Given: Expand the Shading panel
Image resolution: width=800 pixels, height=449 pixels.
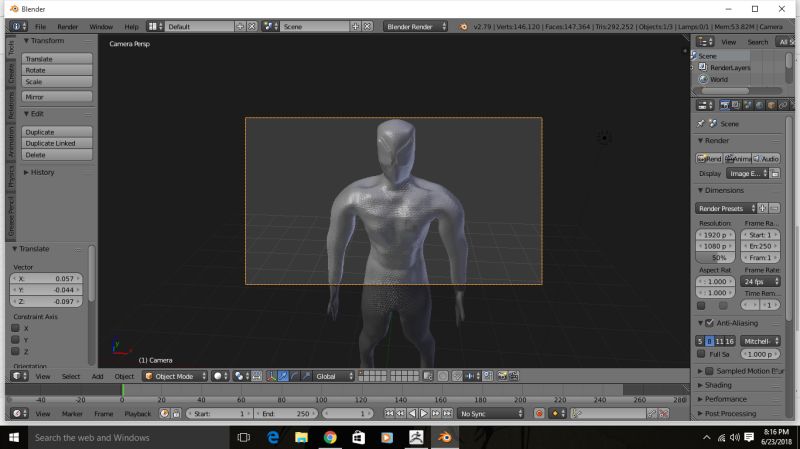Looking at the screenshot, I should [714, 385].
